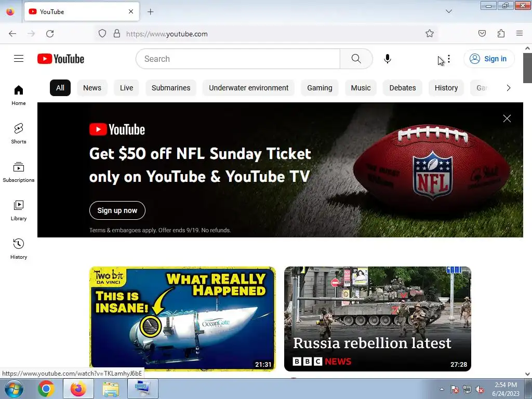Open the BBC Russia rebellion latest thumbnail
The height and width of the screenshot is (399, 532).
click(x=378, y=318)
